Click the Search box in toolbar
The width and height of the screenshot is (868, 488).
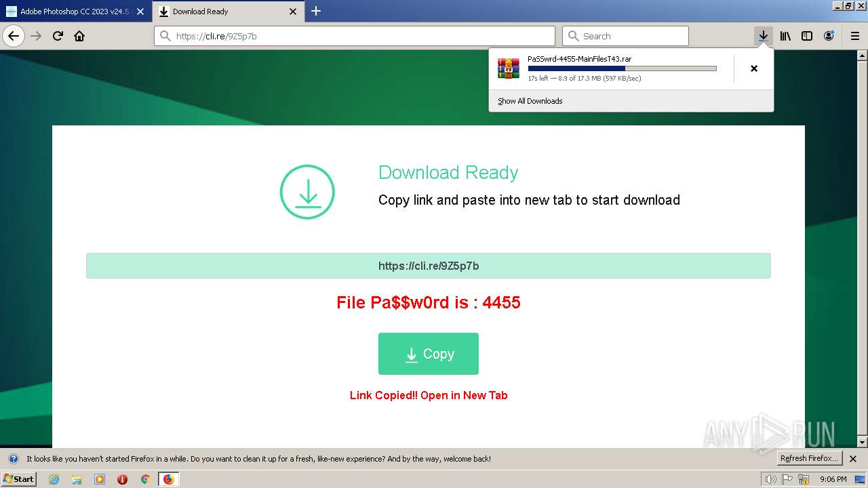[x=625, y=36]
